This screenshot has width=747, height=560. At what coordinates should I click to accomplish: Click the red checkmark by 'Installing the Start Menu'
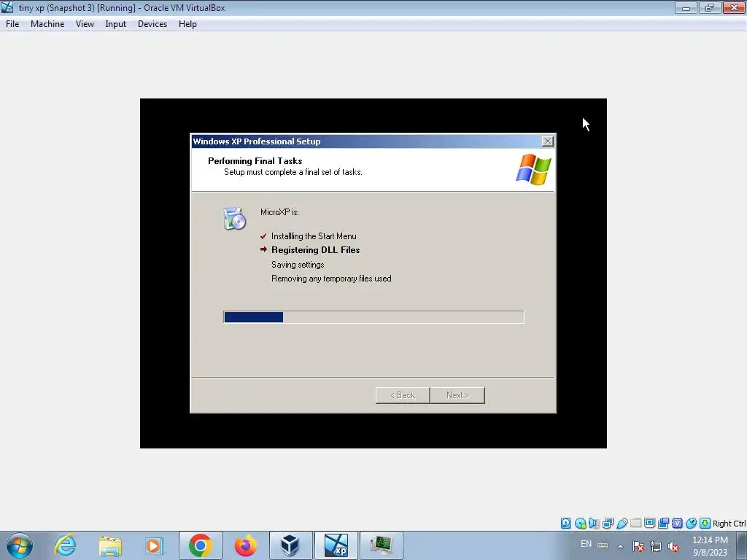[x=263, y=236]
